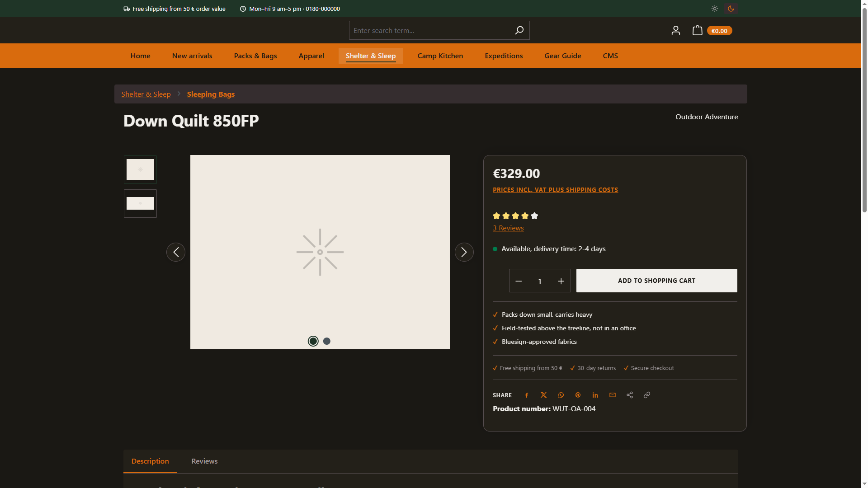This screenshot has width=868, height=488.
Task: Open prices incl. VAT shipping link
Action: (555, 190)
